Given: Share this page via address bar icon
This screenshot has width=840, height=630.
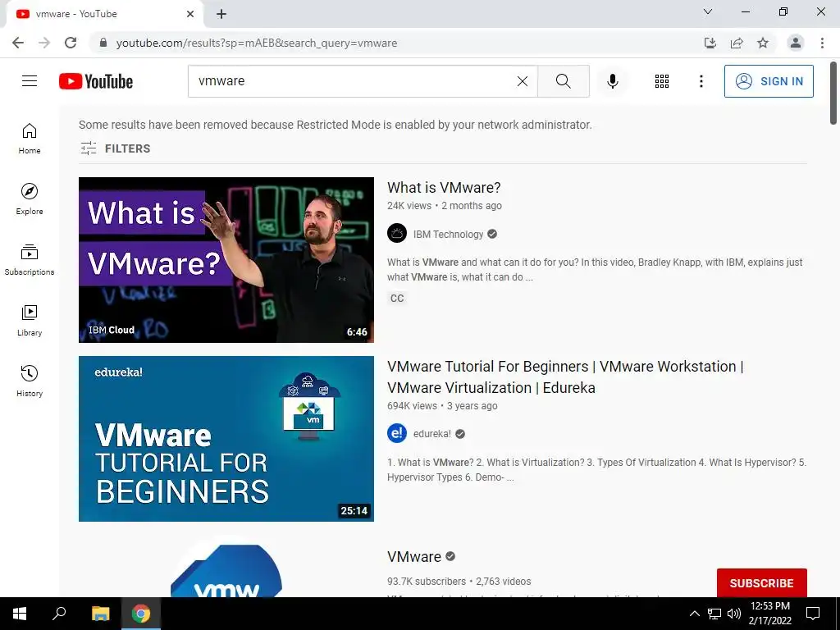Looking at the screenshot, I should [x=737, y=43].
